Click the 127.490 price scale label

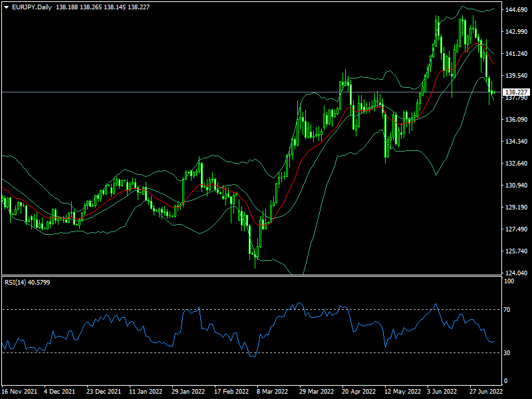point(517,229)
